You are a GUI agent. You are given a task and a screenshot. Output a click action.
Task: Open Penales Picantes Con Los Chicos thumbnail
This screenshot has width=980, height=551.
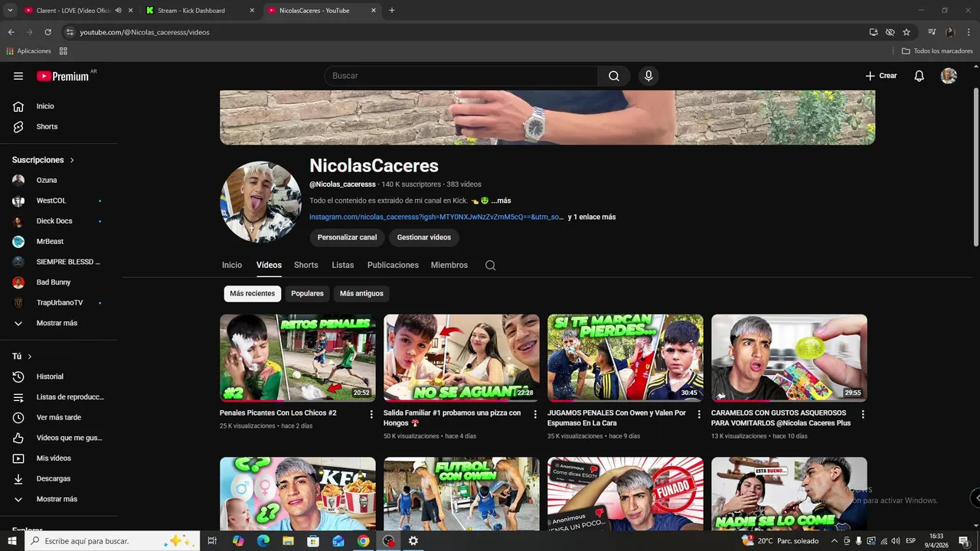click(298, 358)
